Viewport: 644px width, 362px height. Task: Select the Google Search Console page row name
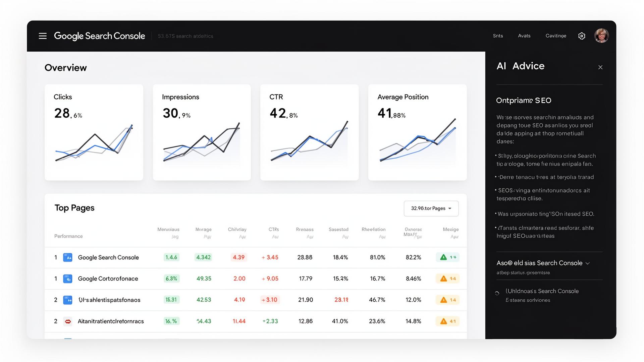(x=108, y=257)
